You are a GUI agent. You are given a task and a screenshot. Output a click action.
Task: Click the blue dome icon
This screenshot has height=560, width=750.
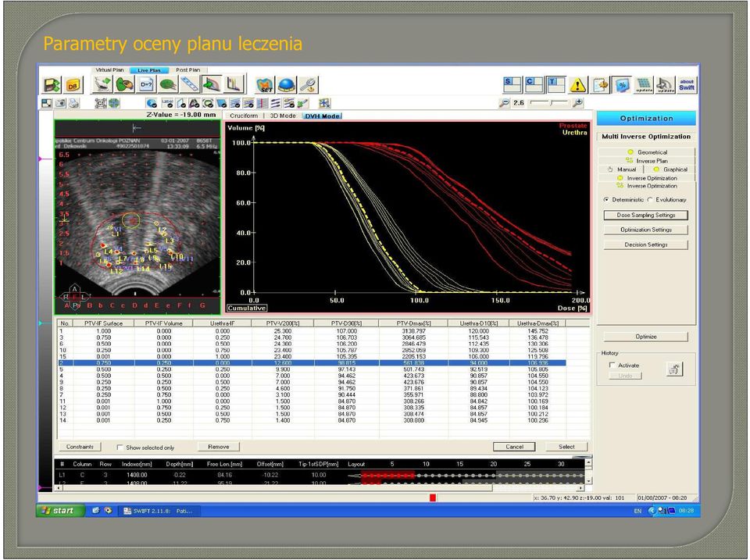click(286, 84)
